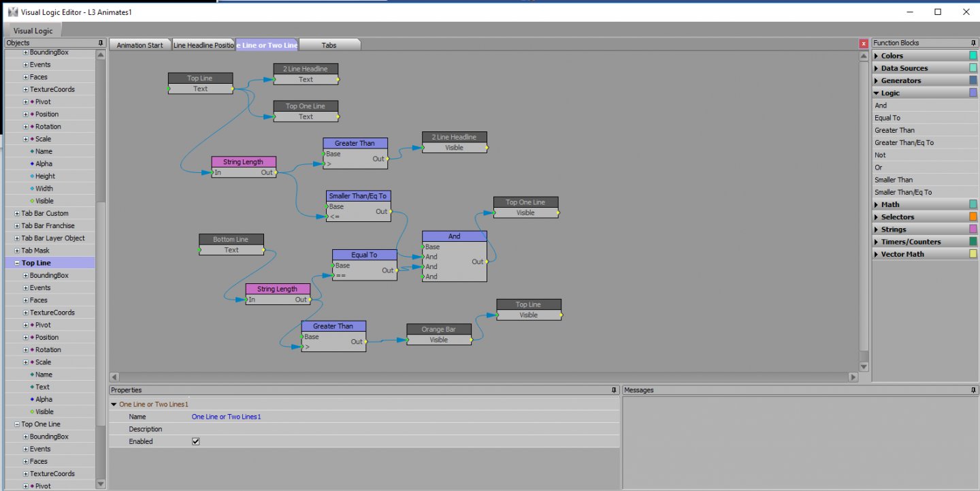The height and width of the screenshot is (491, 980).
Task: Collapse the Top One Line object in the tree
Action: click(x=16, y=424)
